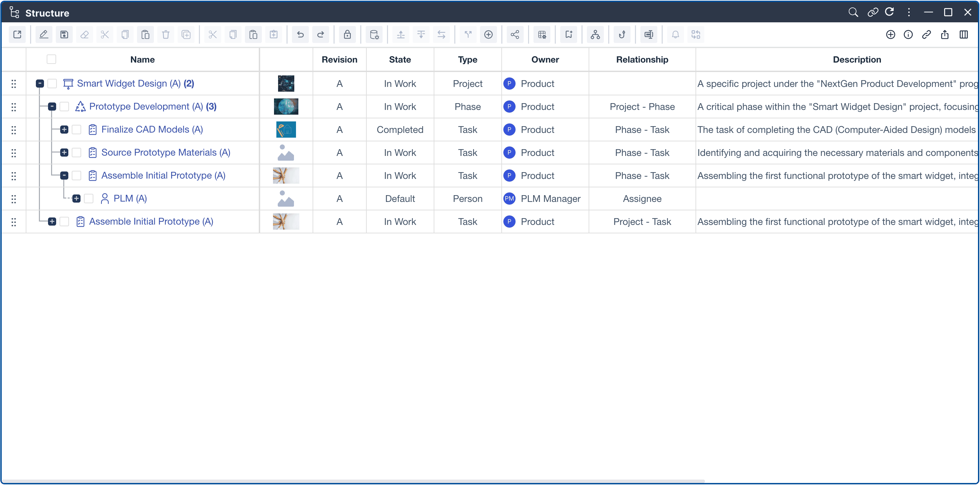Open the three-dot more options menu
Image resolution: width=980 pixels, height=485 pixels.
click(909, 12)
